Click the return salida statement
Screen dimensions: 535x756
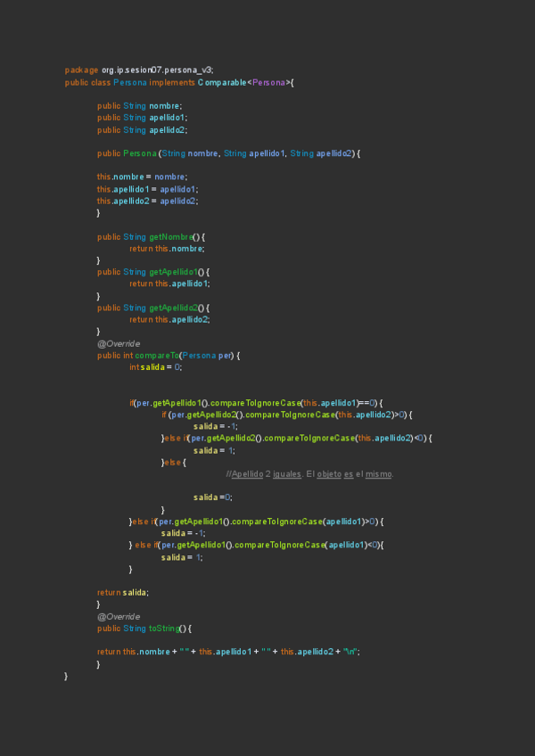pyautogui.click(x=123, y=592)
